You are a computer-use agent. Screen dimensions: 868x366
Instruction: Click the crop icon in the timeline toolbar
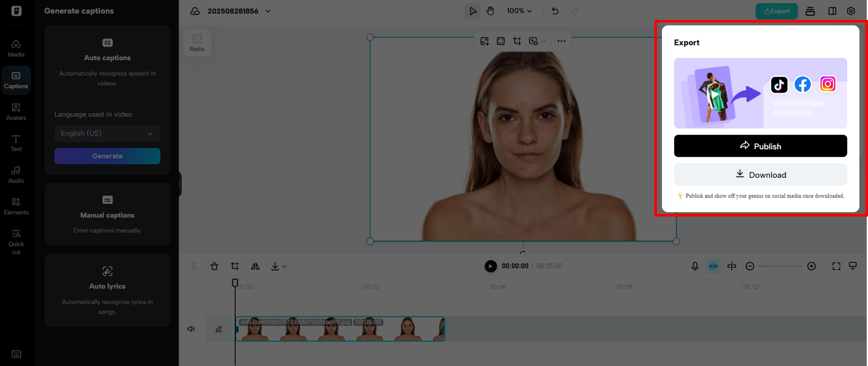click(235, 266)
